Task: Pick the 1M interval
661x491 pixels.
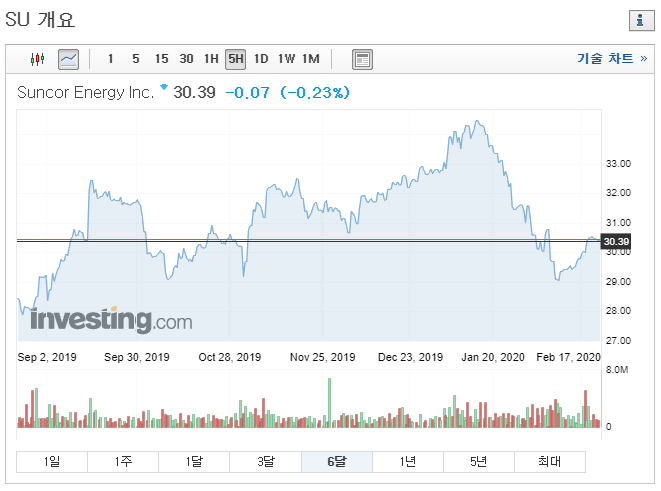Action: [311, 59]
